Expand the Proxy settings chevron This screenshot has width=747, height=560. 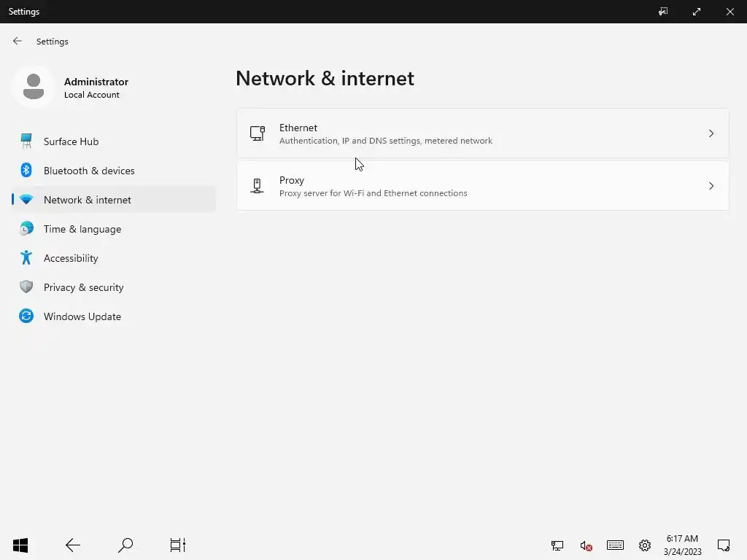pos(711,186)
